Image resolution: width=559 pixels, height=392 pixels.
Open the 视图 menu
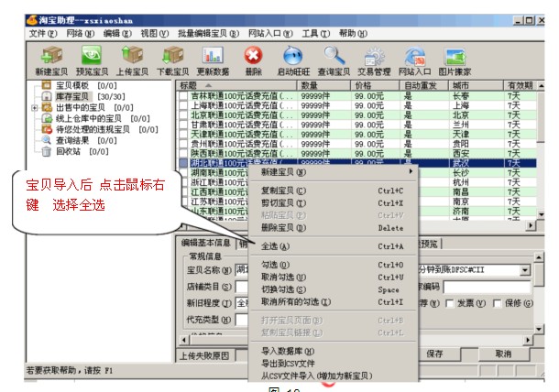pyautogui.click(x=155, y=34)
